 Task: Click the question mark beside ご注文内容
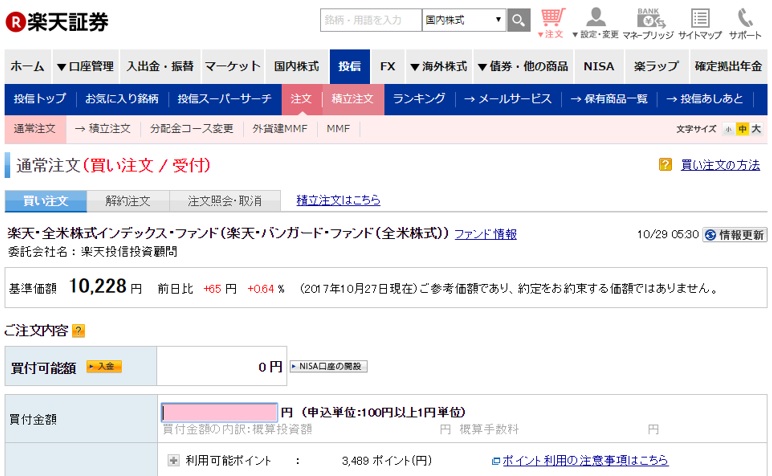[x=78, y=330]
